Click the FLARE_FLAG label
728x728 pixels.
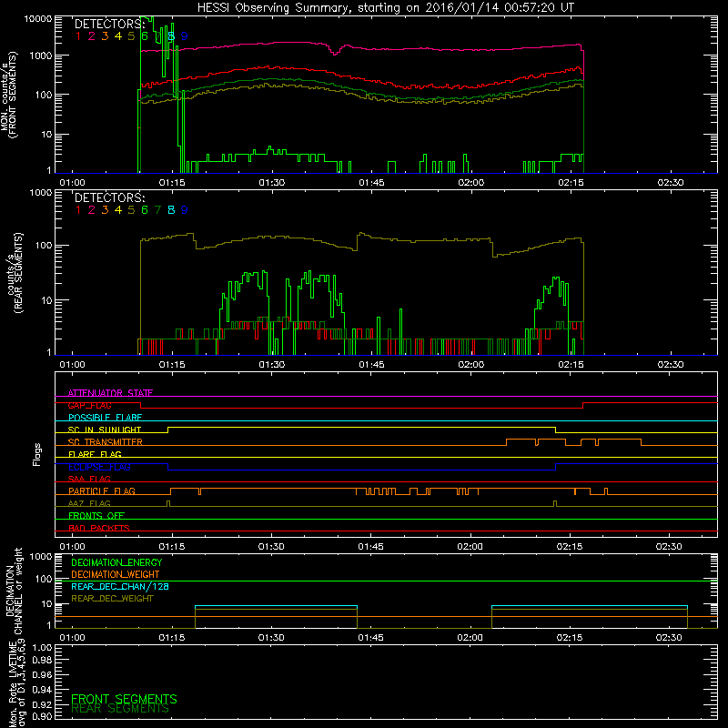(96, 454)
